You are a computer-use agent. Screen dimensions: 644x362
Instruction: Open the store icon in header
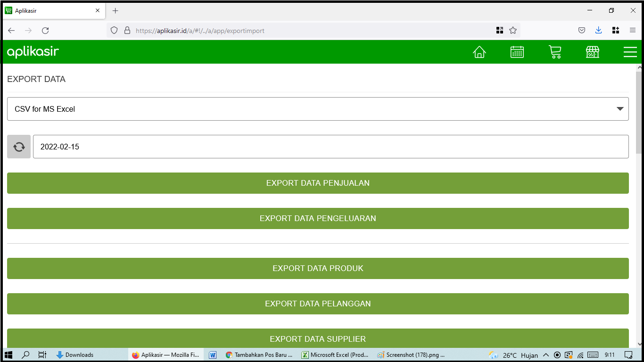pyautogui.click(x=593, y=52)
